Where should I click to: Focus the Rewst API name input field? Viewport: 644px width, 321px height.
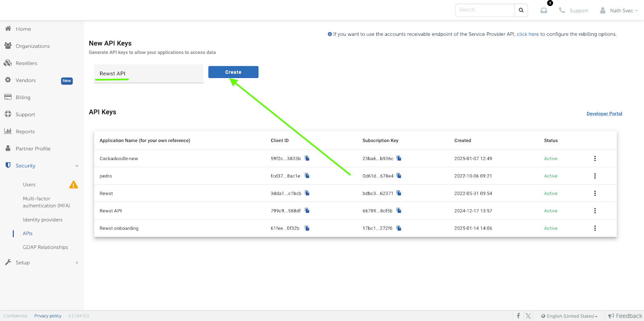149,74
